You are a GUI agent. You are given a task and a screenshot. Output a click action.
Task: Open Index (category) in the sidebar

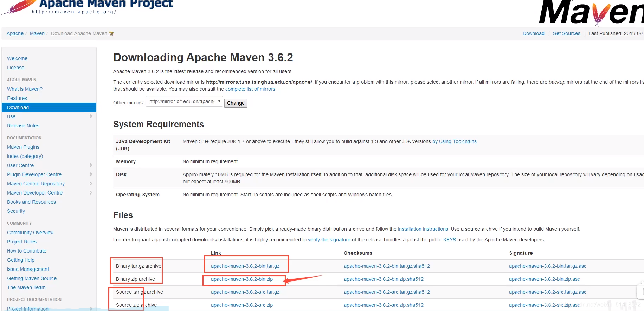click(x=25, y=156)
